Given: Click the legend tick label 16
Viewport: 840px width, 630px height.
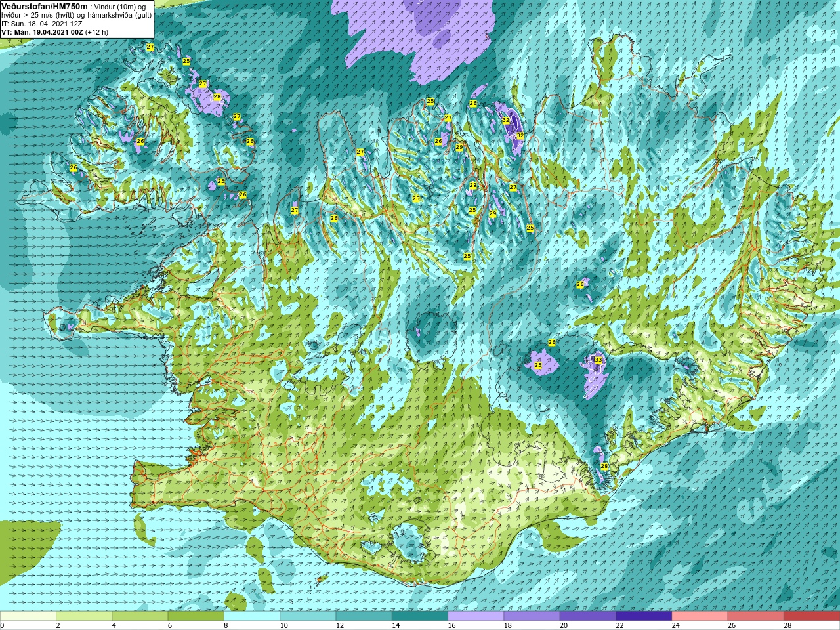Looking at the screenshot, I should [451, 625].
